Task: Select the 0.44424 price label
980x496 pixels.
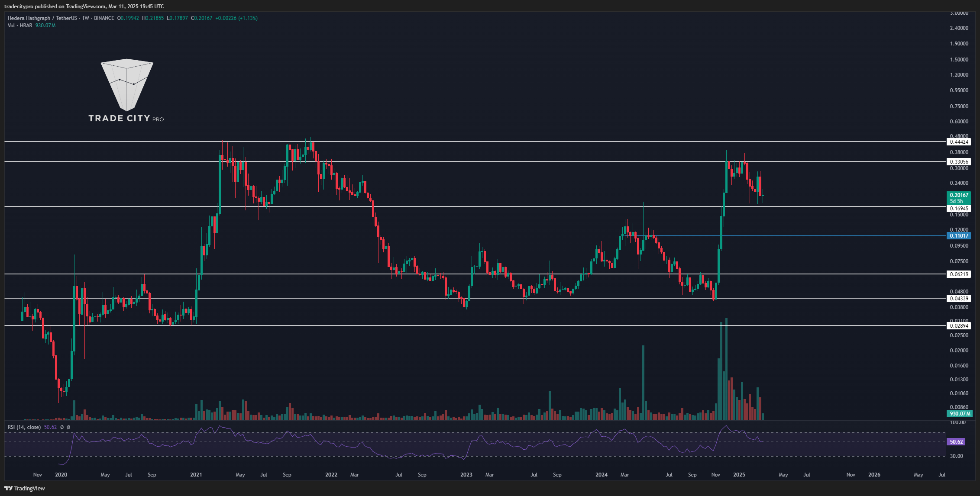Action: pyautogui.click(x=959, y=142)
